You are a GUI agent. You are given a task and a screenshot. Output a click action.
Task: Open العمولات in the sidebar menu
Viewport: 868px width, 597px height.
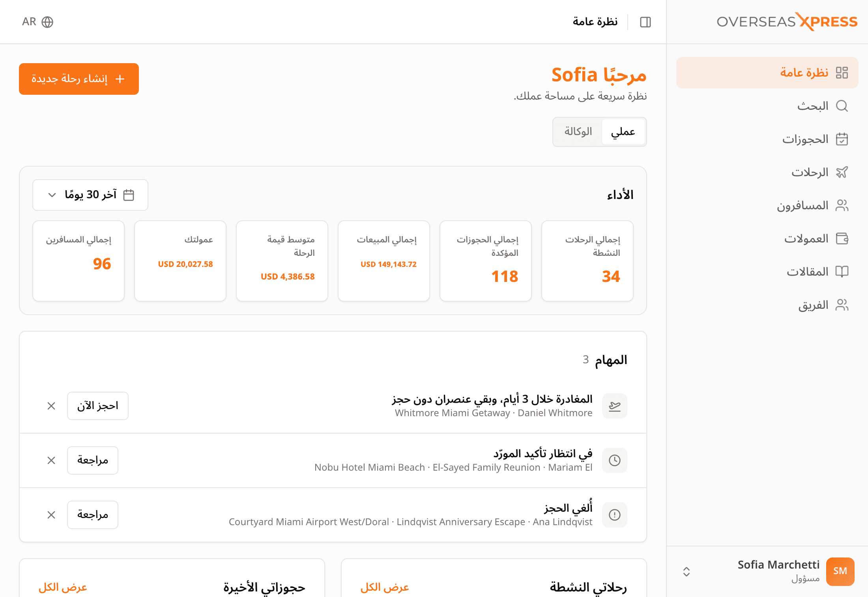767,238
